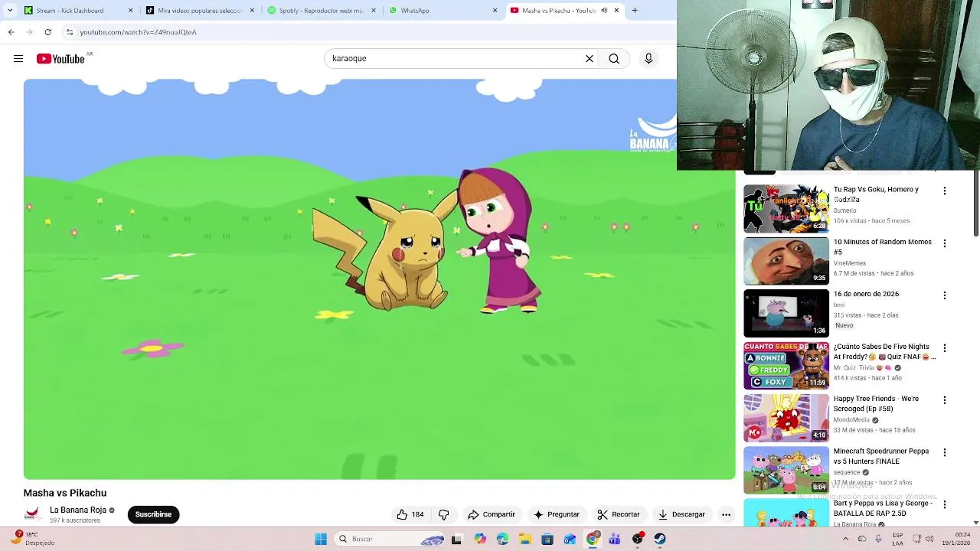
Task: Open Tu Rap Vs Goku thumbnail
Action: point(786,208)
